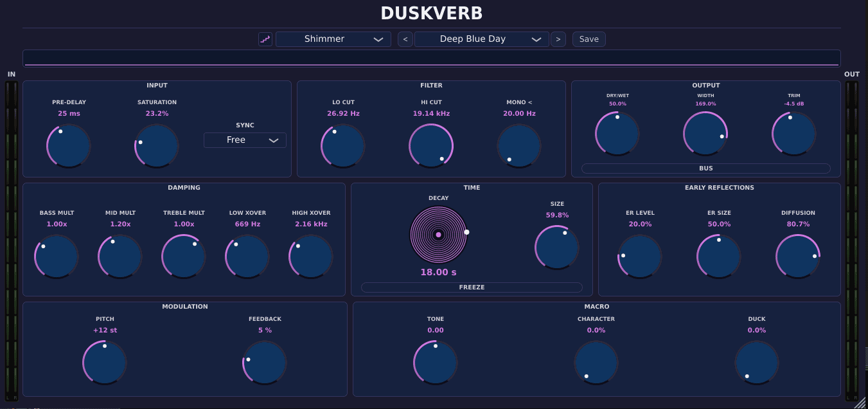Click the ER Level knob
Image resolution: width=868 pixels, height=409 pixels.
[640, 256]
